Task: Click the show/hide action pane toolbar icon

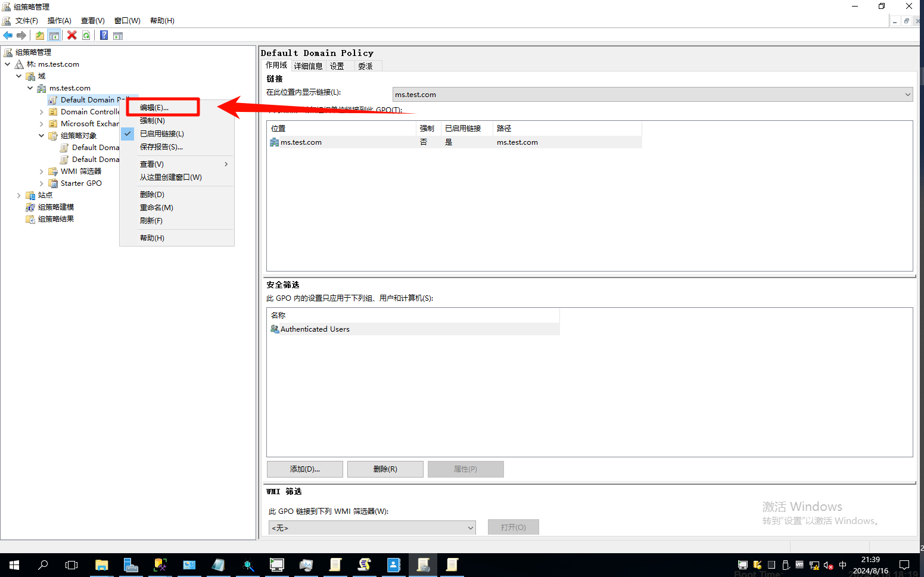Action: (118, 36)
